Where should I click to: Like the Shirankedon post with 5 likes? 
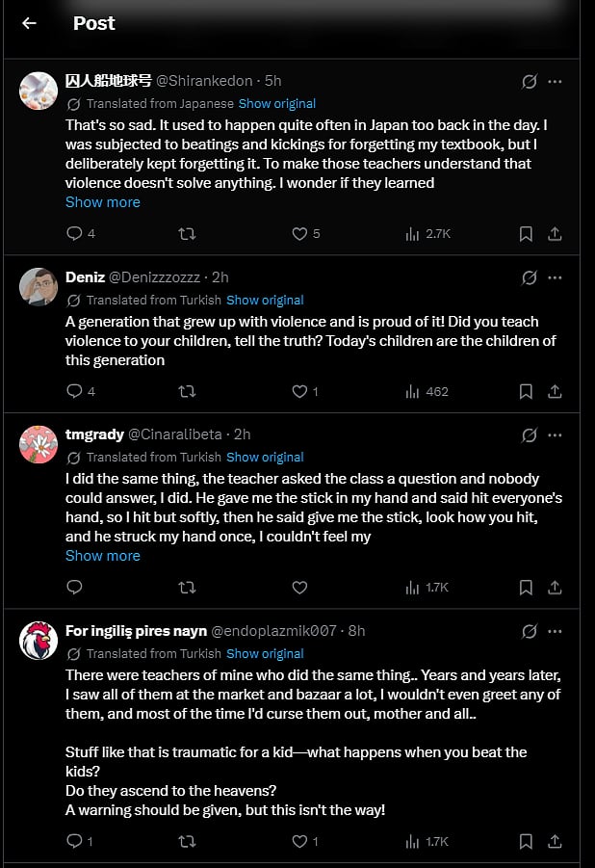coord(299,233)
